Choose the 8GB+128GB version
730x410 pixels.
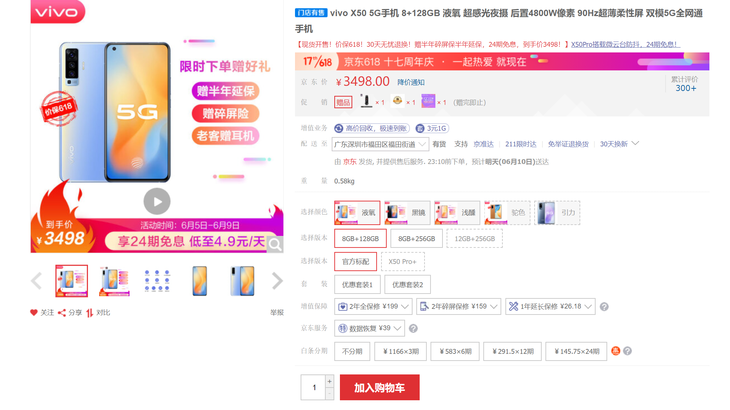click(360, 239)
